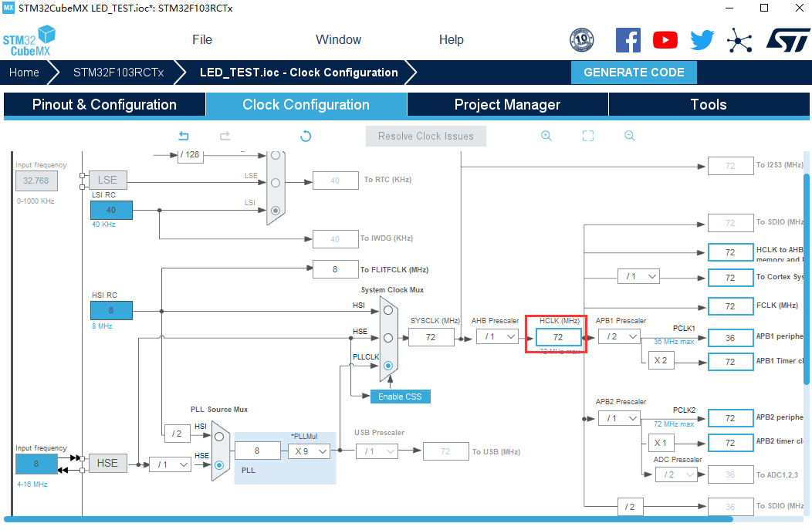
Task: Click the reset clock configuration icon
Action: coord(306,136)
